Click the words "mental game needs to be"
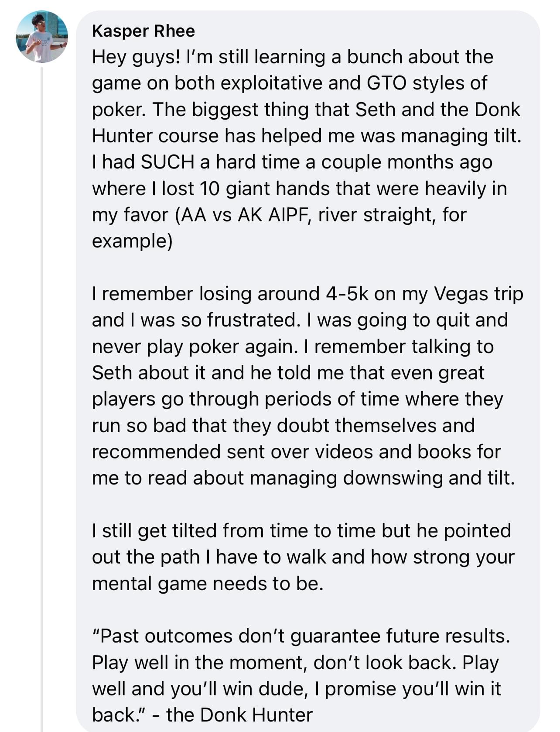 point(207,584)
